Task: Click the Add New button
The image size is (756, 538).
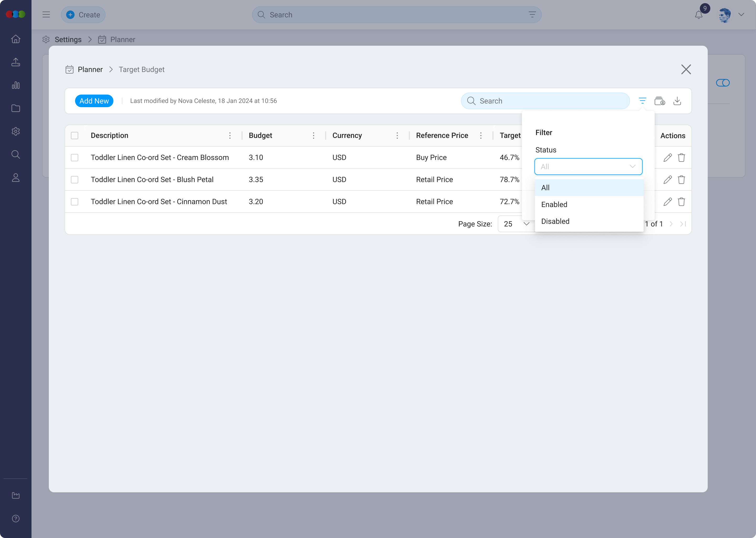Action: pos(94,101)
